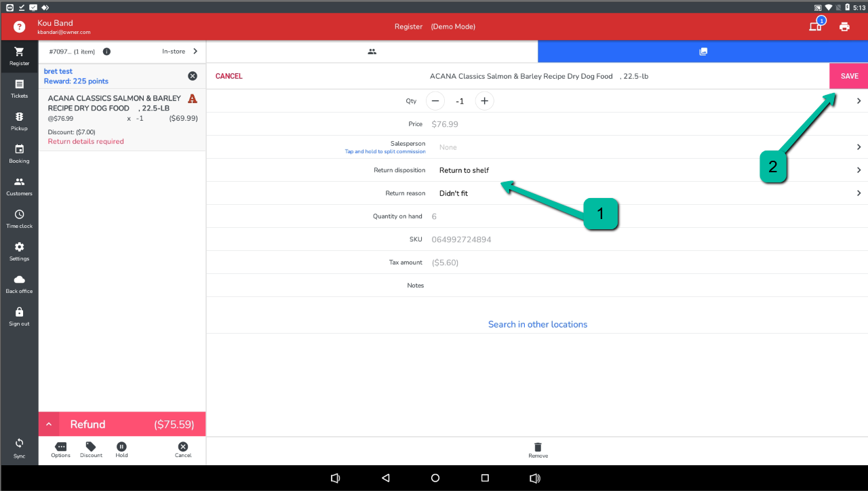Open the Tickets section in sidebar
The image size is (868, 491).
click(19, 88)
